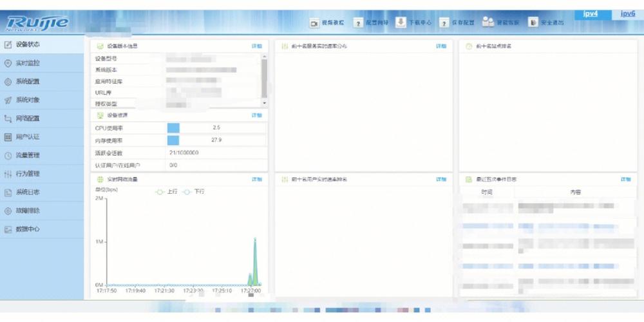The image size is (644, 322).
Task: Click the 设备型号 row label
Action: pyautogui.click(x=106, y=59)
